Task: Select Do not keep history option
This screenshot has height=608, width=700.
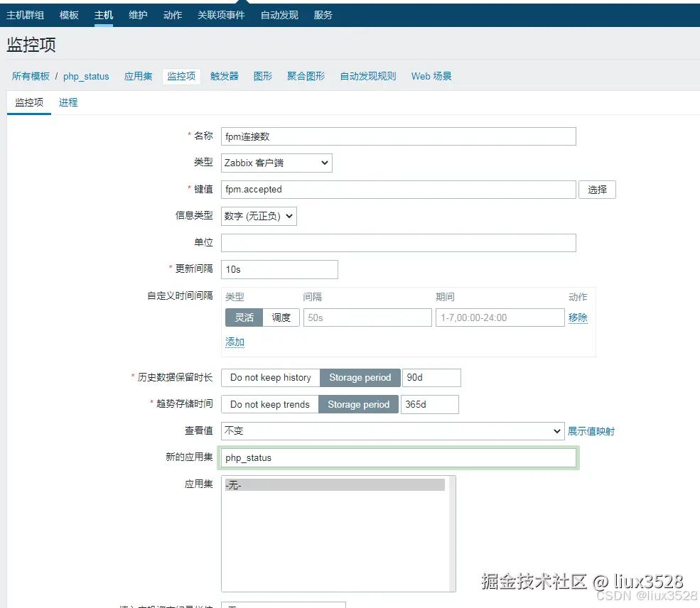Action: 271,377
